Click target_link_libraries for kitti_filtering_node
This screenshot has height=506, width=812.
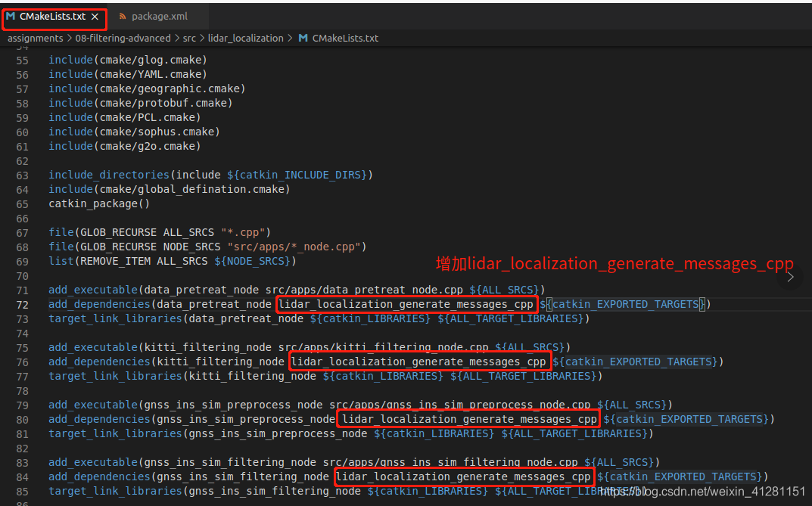(x=325, y=376)
